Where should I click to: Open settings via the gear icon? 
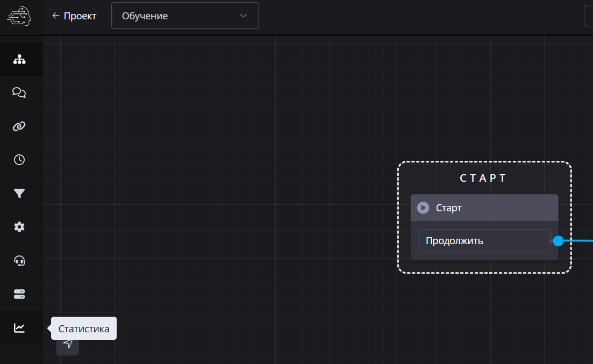pyautogui.click(x=19, y=227)
